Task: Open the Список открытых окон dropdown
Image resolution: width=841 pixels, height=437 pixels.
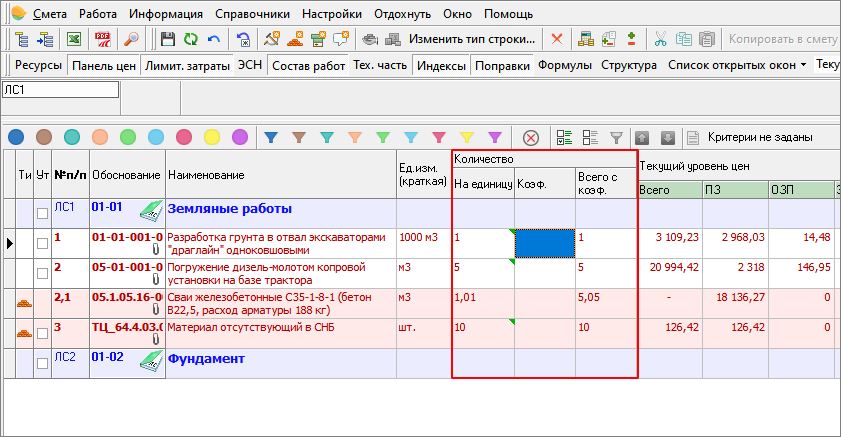Action: point(738,66)
